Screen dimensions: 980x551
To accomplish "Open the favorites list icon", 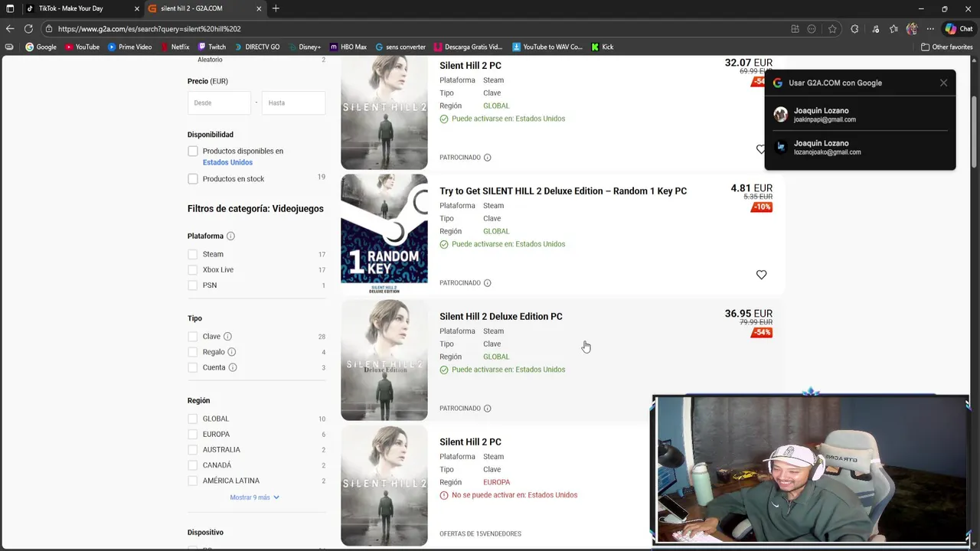I will pos(893,29).
